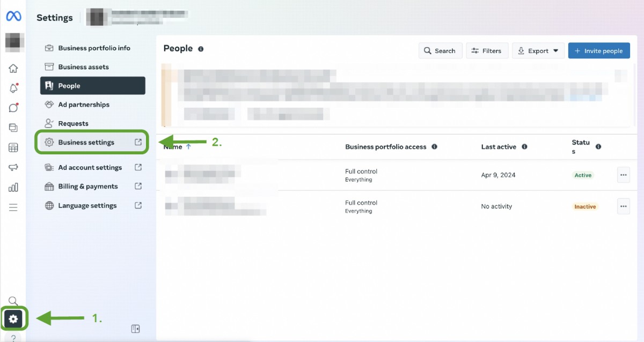Click the Meta logo icon
The image size is (644, 342).
(13, 17)
